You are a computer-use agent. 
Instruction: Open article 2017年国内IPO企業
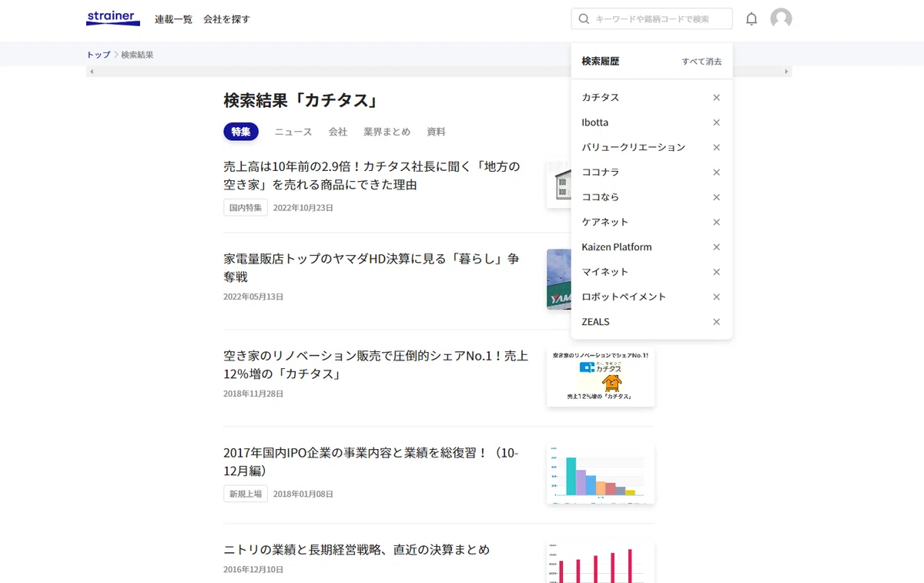click(x=371, y=461)
